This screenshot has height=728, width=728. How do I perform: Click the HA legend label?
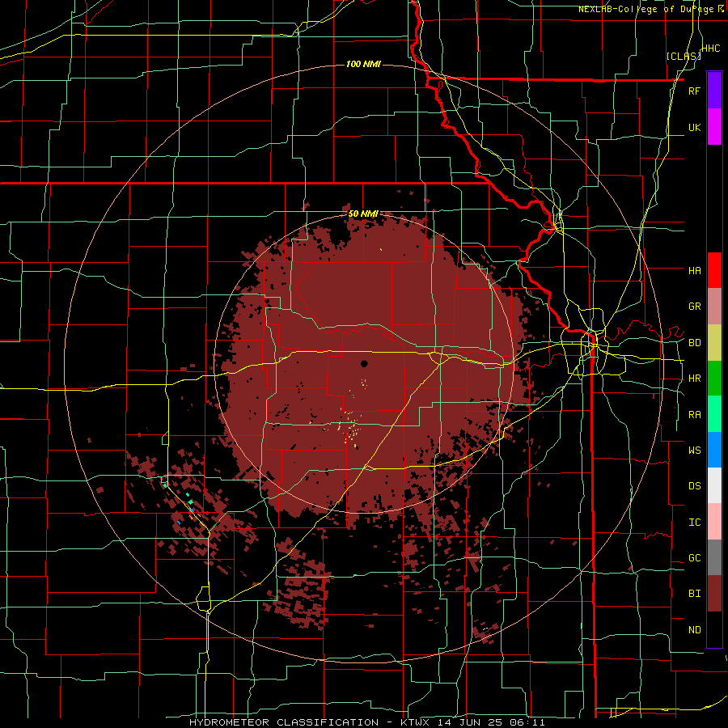click(x=694, y=270)
